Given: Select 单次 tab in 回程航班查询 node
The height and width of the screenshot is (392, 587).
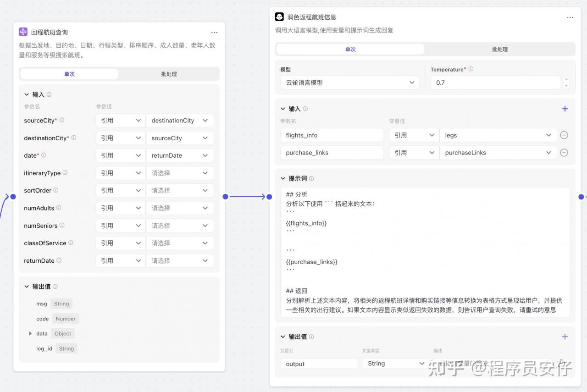Looking at the screenshot, I should pyautogui.click(x=69, y=74).
